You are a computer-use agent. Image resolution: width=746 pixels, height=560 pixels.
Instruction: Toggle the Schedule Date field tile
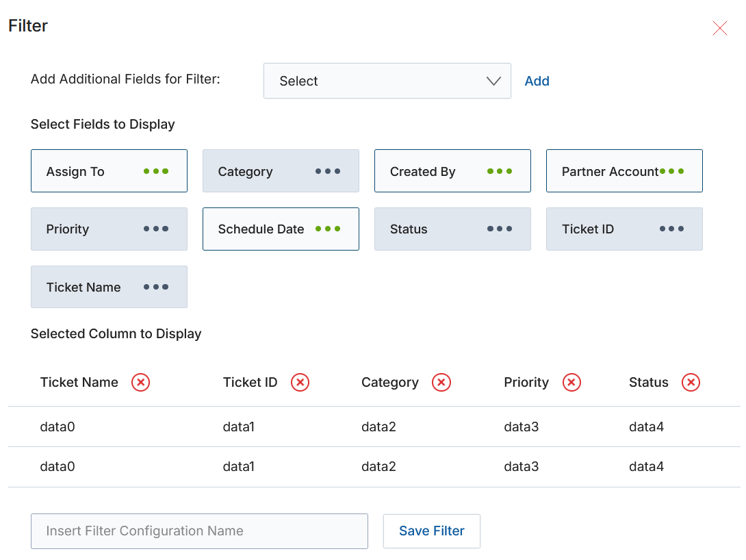click(x=281, y=229)
